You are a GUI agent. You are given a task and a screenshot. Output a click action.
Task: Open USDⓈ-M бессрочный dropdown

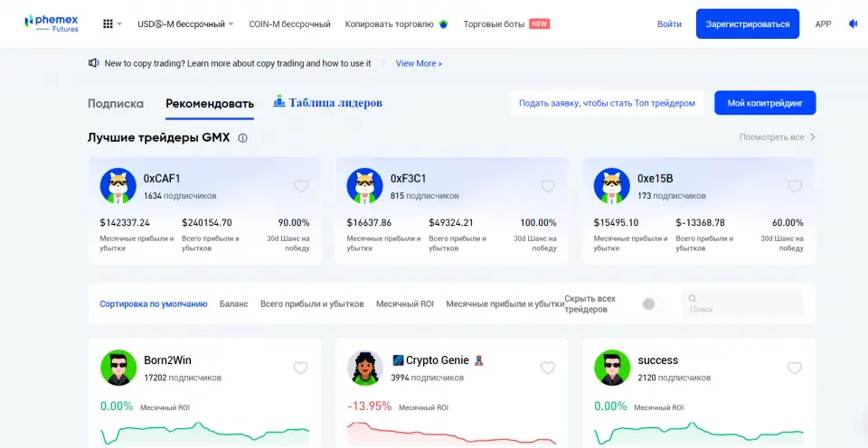pos(185,24)
